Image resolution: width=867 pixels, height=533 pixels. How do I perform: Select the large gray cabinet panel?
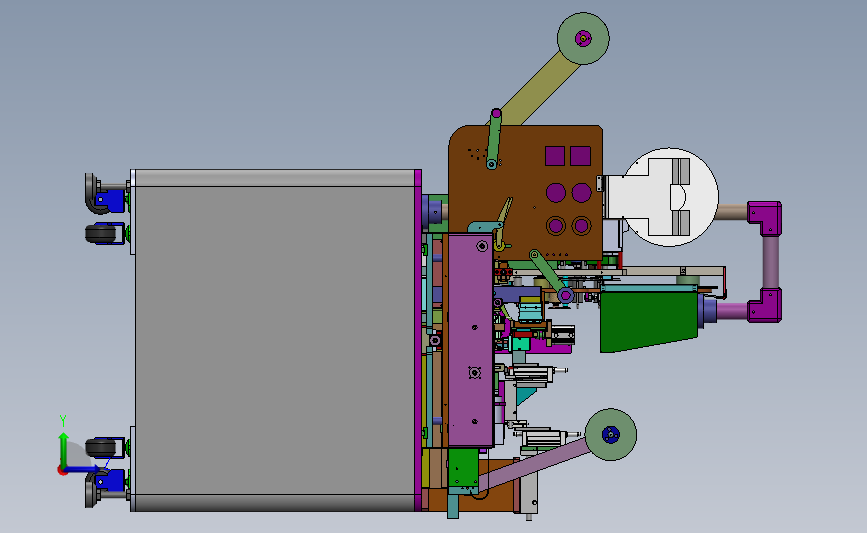(x=275, y=340)
